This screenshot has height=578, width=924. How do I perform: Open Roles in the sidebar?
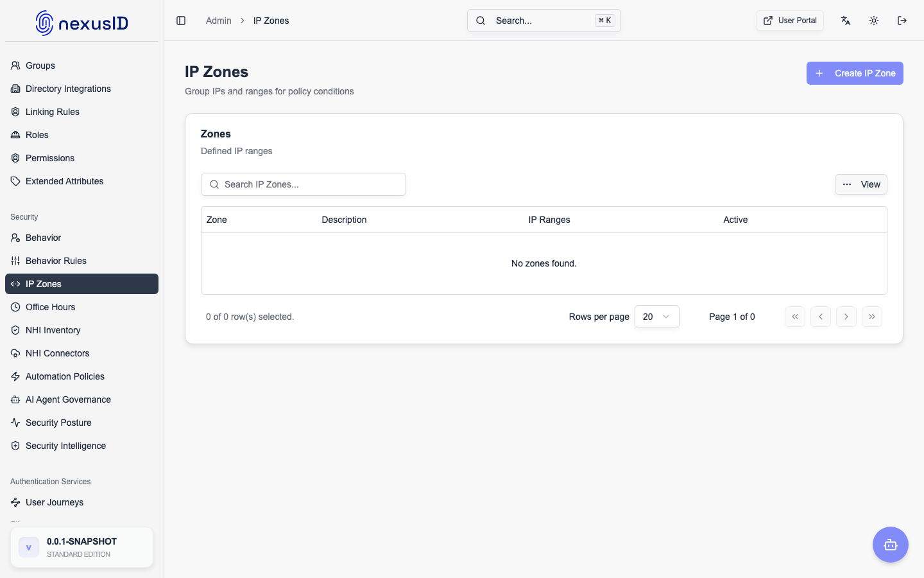(x=81, y=135)
